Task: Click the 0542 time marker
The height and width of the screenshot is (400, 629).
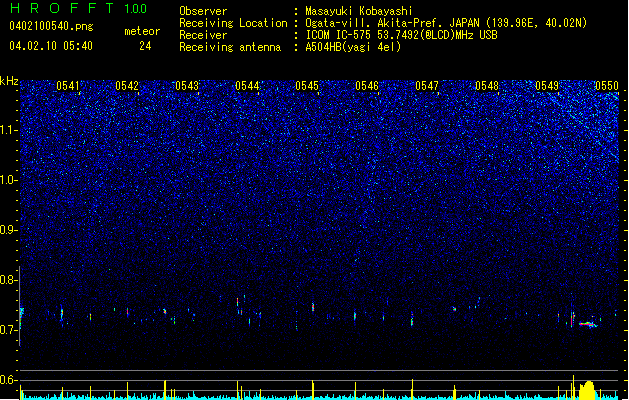Action: tap(127, 86)
